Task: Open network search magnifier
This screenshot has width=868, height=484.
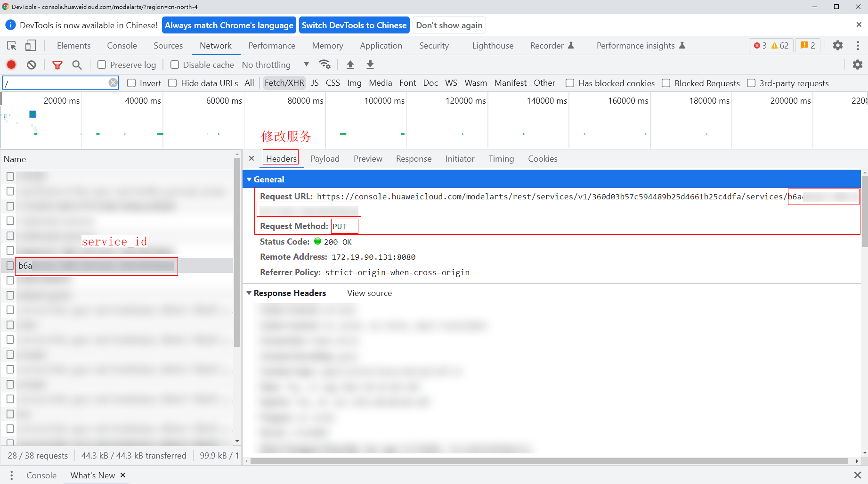Action: [x=77, y=65]
